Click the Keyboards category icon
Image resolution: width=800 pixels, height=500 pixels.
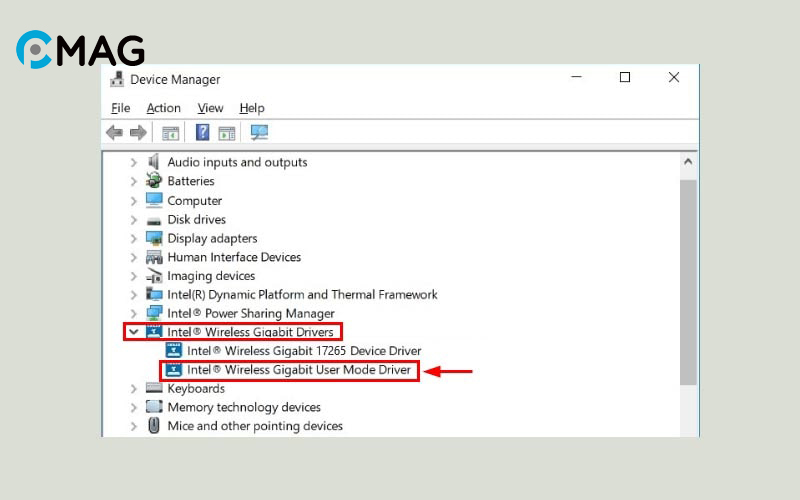tap(154, 388)
